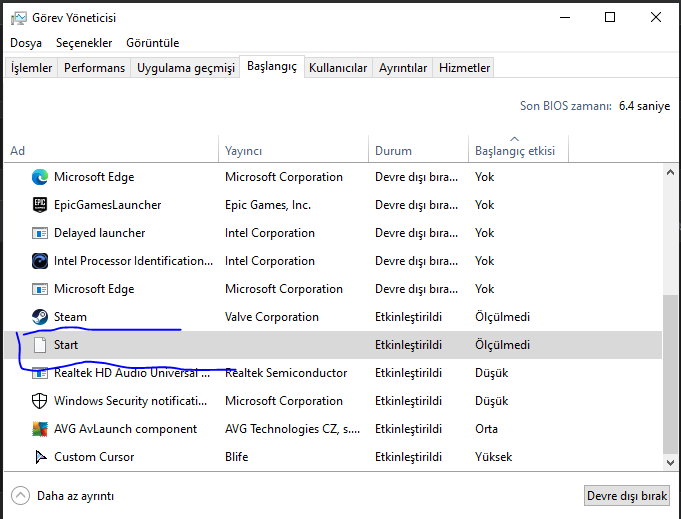Open the Görüntüle menu

[152, 43]
